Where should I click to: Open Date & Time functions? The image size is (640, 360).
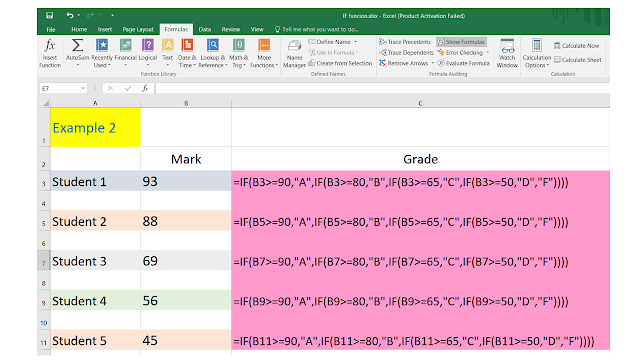(187, 53)
